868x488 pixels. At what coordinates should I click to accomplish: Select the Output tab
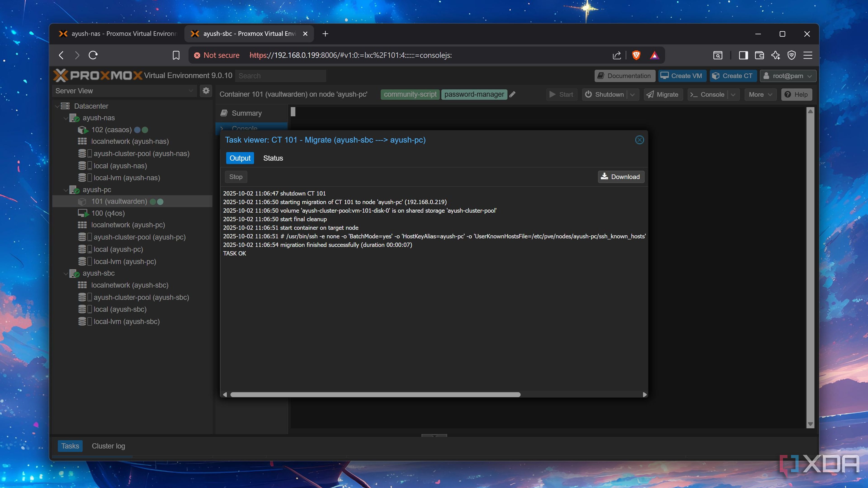[x=240, y=158]
